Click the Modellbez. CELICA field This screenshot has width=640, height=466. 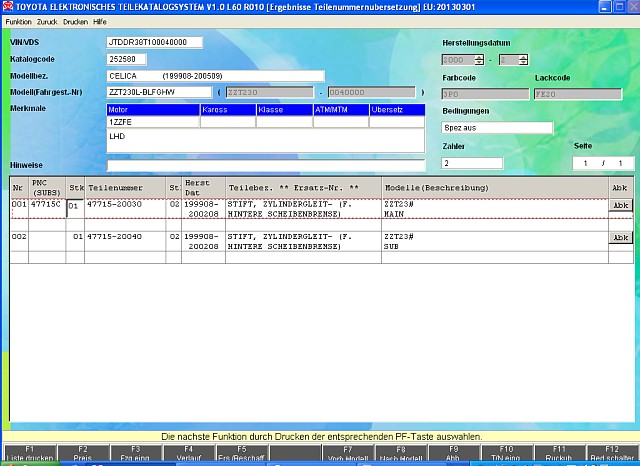pyautogui.click(x=216, y=76)
